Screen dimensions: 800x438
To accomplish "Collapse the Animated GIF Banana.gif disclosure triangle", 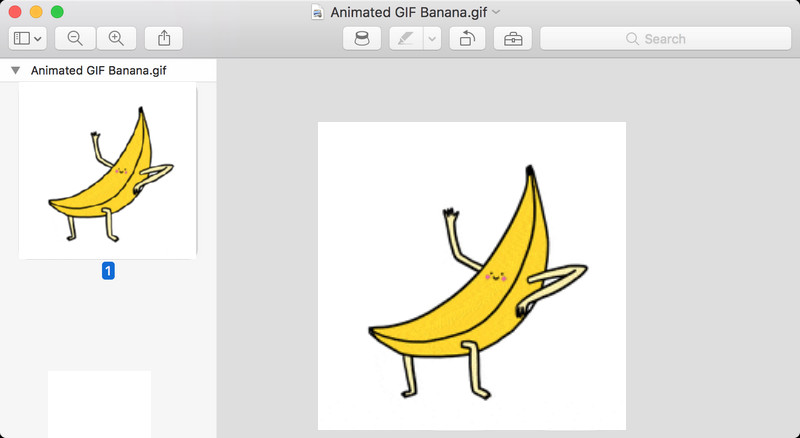I will (x=16, y=70).
